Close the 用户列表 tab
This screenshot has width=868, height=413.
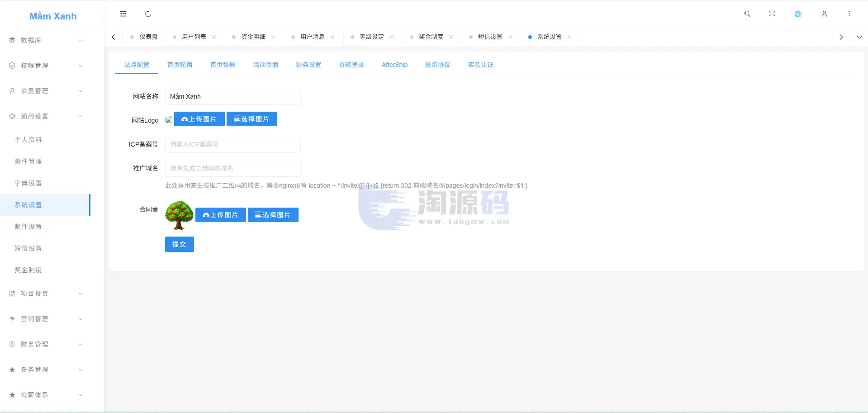(x=214, y=37)
